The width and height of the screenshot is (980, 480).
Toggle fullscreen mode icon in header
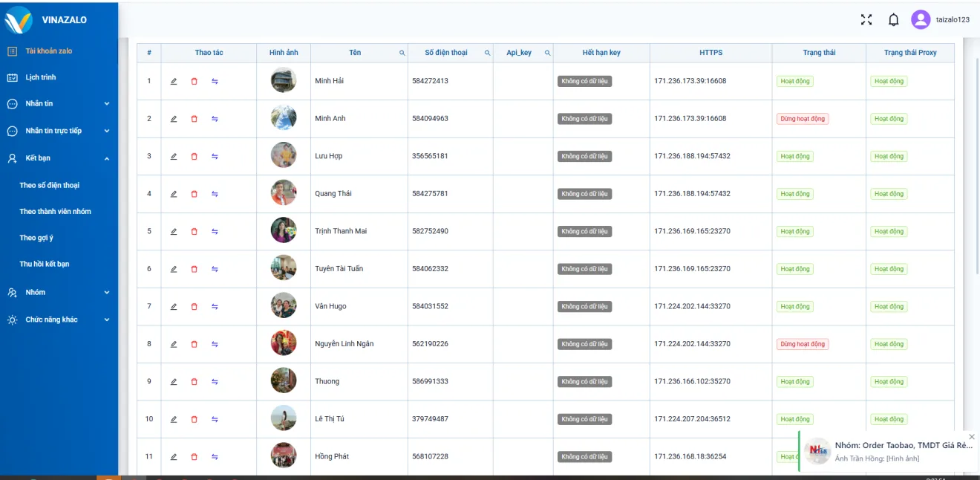[866, 20]
